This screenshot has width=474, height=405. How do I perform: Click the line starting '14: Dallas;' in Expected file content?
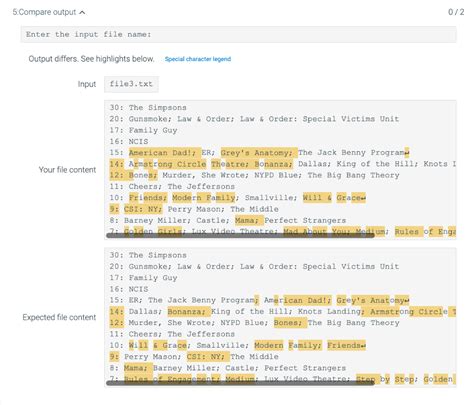point(283,312)
